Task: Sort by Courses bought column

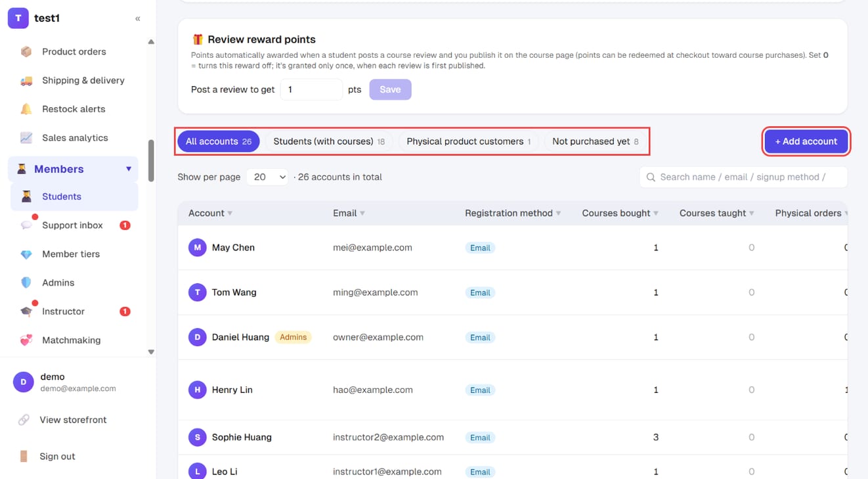Action: (x=620, y=213)
